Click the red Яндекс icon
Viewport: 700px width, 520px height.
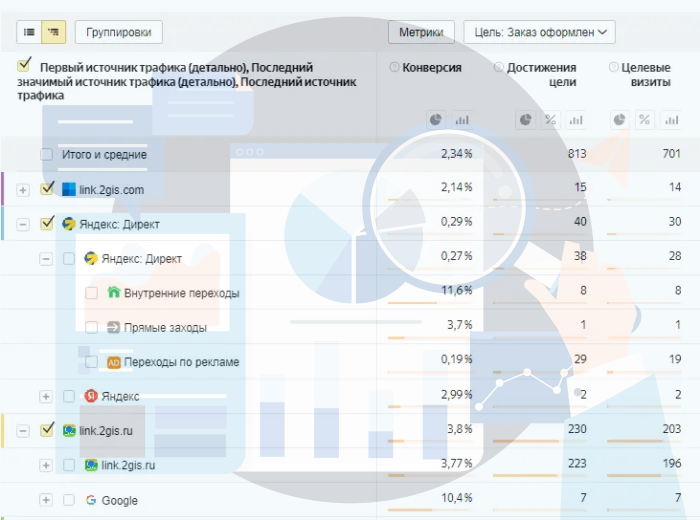(91, 395)
